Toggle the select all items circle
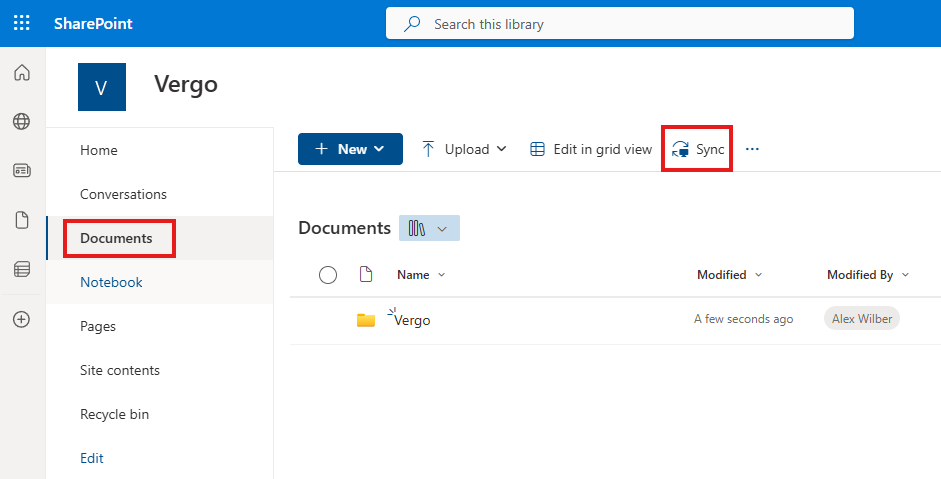941x479 pixels. [x=328, y=275]
